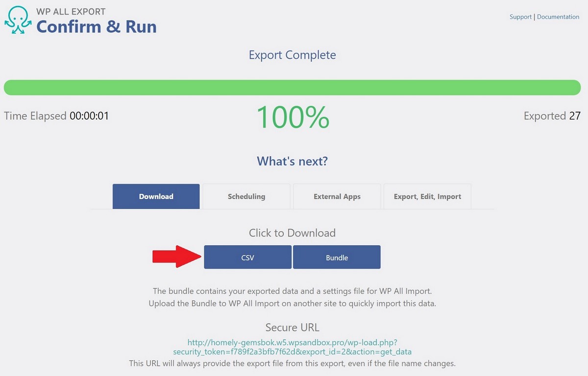Click the What's next? heading
Viewport: 588px width, 376px height.
[292, 161]
